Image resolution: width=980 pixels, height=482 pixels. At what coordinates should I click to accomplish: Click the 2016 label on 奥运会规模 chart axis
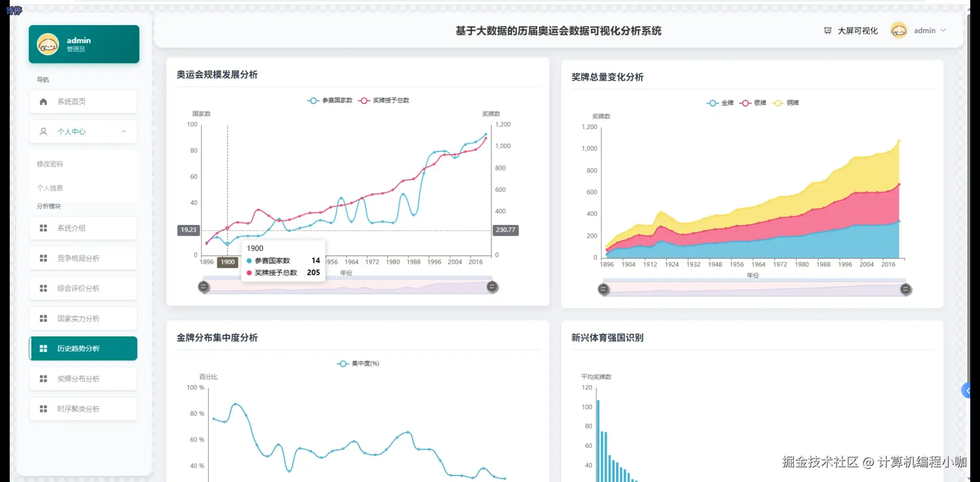[x=476, y=262]
